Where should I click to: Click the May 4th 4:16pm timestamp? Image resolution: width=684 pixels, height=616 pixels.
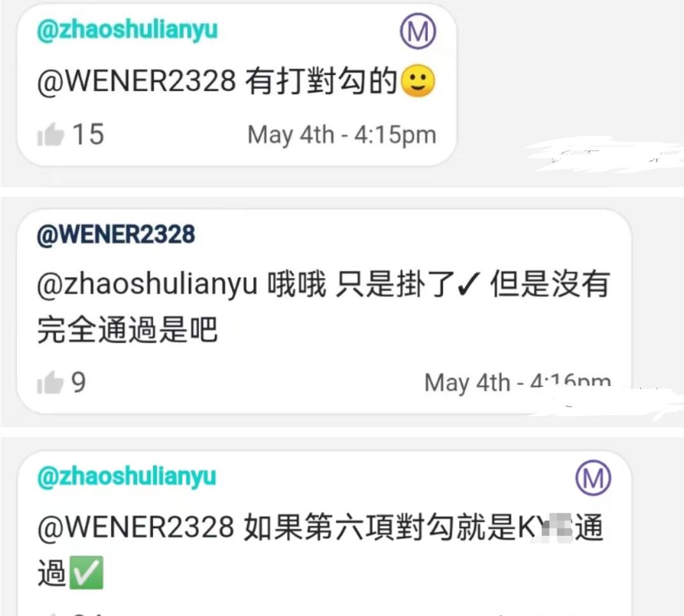point(518,382)
